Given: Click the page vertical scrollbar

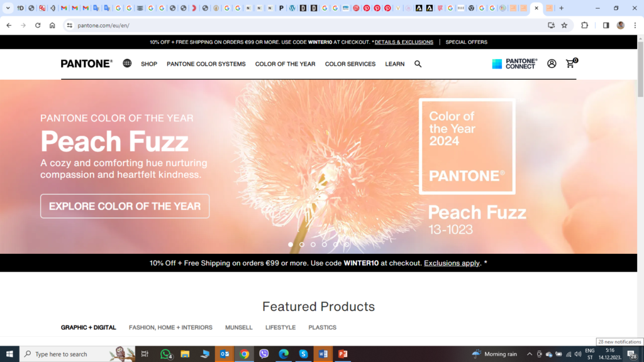Looking at the screenshot, I should 640,68.
